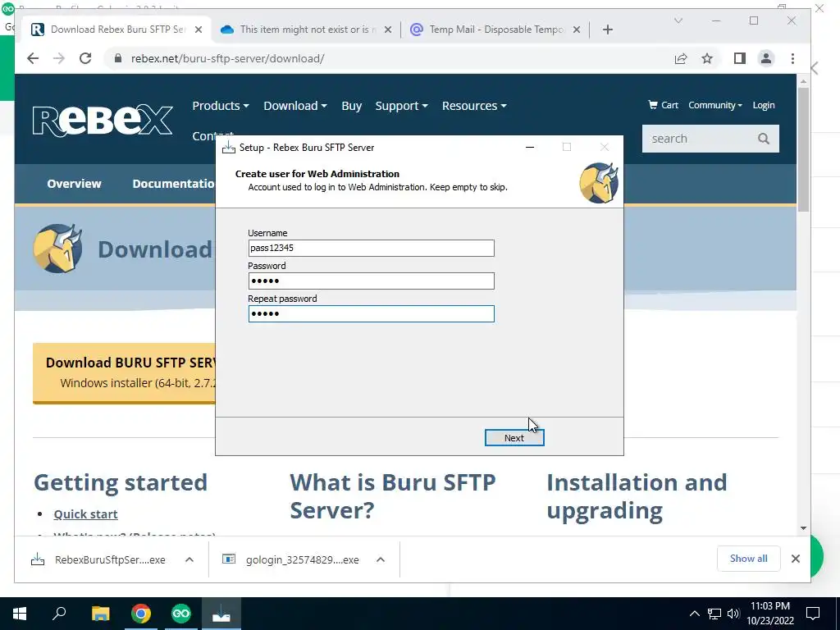This screenshot has width=840, height=630.
Task: Expand the Support menu
Action: click(x=401, y=106)
